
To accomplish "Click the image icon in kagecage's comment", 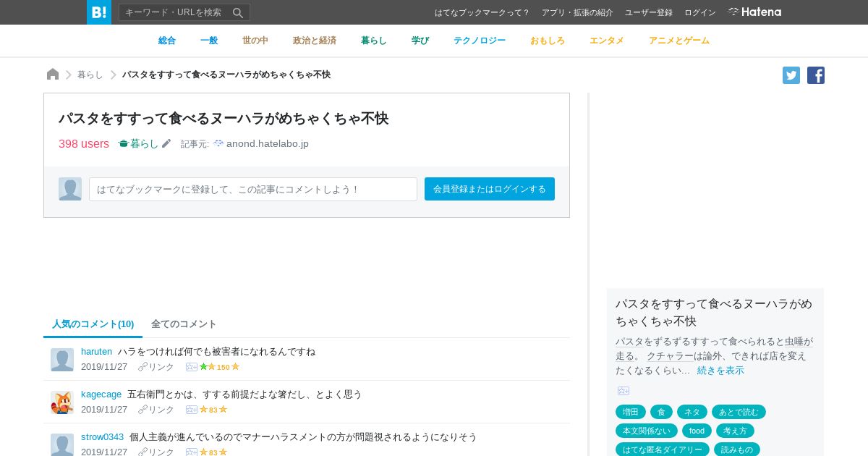I will tap(192, 410).
